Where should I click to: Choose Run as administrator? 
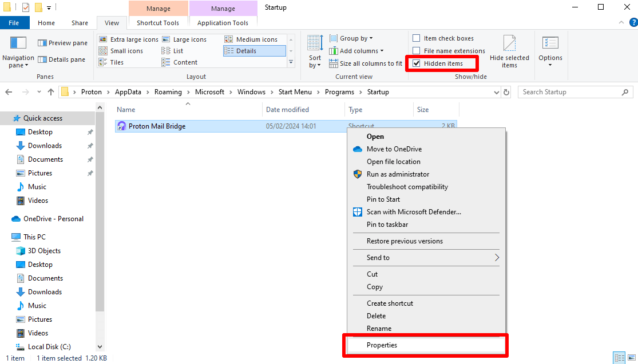[426, 174]
